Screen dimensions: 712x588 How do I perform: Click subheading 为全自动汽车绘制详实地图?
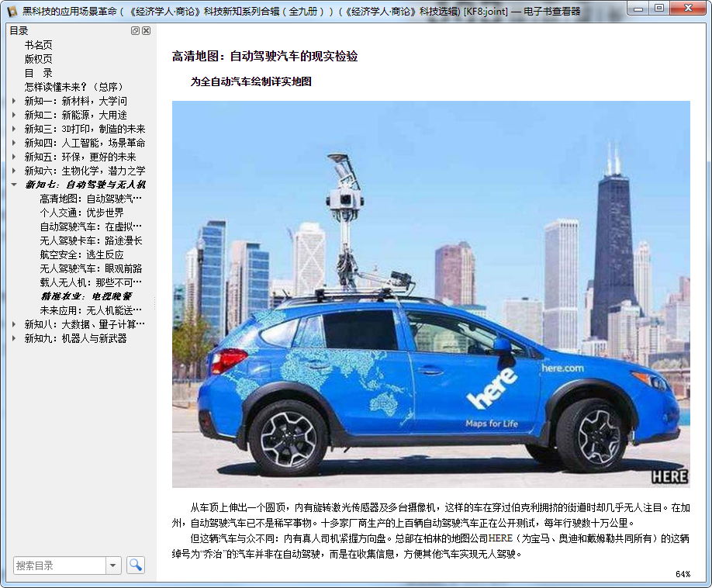tap(251, 81)
